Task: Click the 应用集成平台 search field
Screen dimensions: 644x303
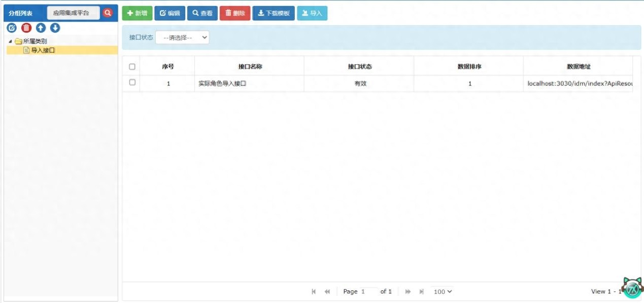Action: coord(74,13)
